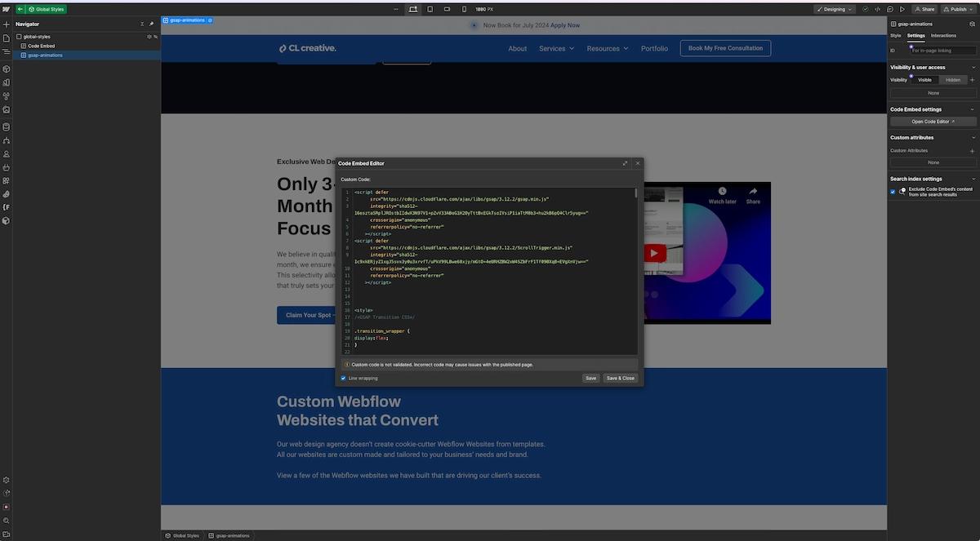The width and height of the screenshot is (980, 541).
Task: Open the Publish dropdown
Action: [x=957, y=9]
